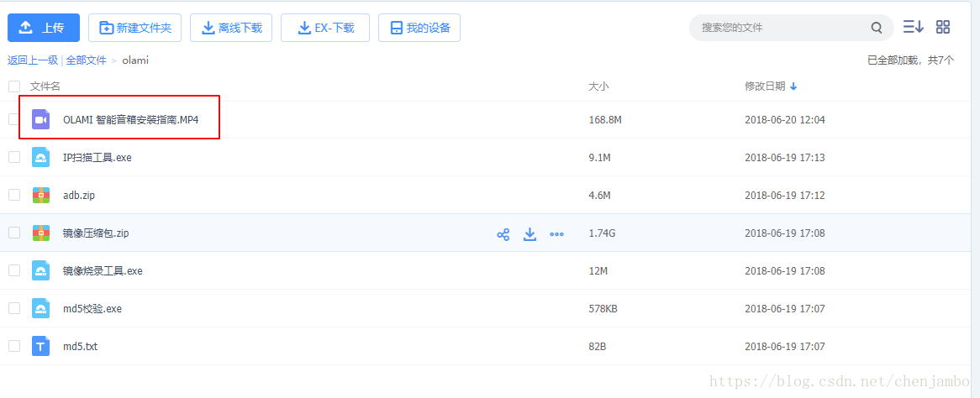Screen dimensions: 980x398
Task: Switch to grid view icon
Action: pyautogui.click(x=942, y=27)
